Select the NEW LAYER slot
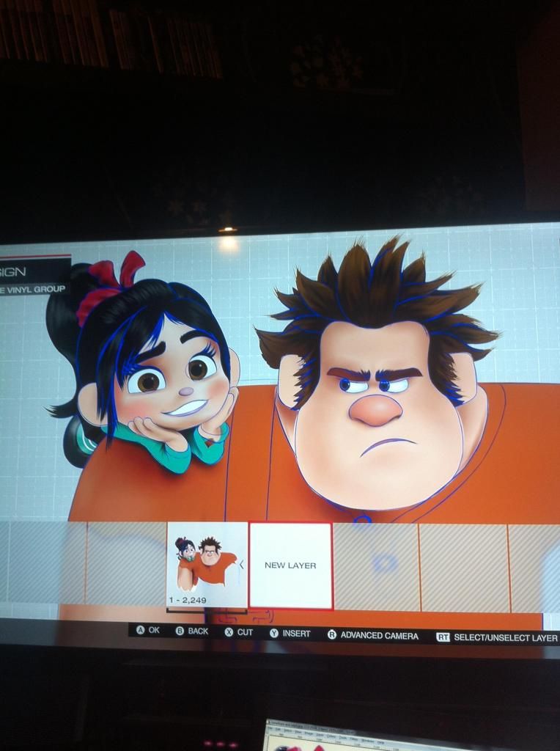 click(290, 565)
